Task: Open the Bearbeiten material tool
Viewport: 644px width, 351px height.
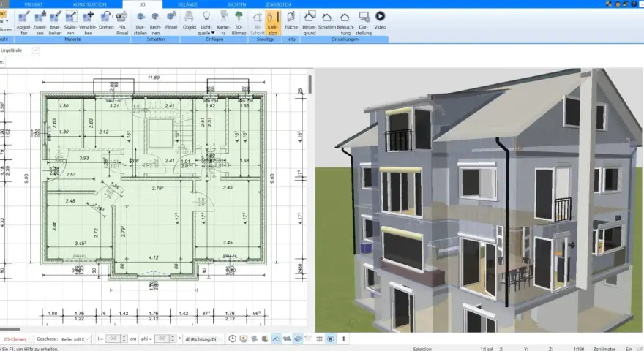Action: [x=55, y=23]
